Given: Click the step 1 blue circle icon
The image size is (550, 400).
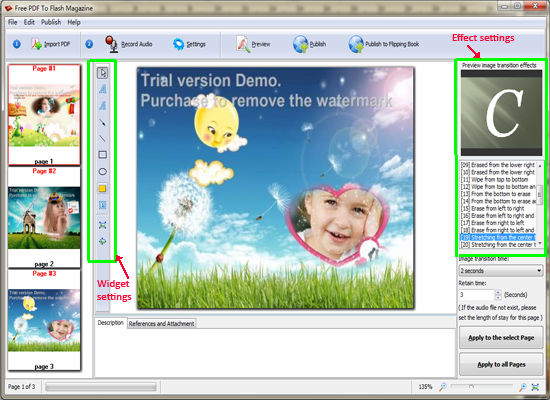Looking at the screenshot, I should tap(17, 44).
